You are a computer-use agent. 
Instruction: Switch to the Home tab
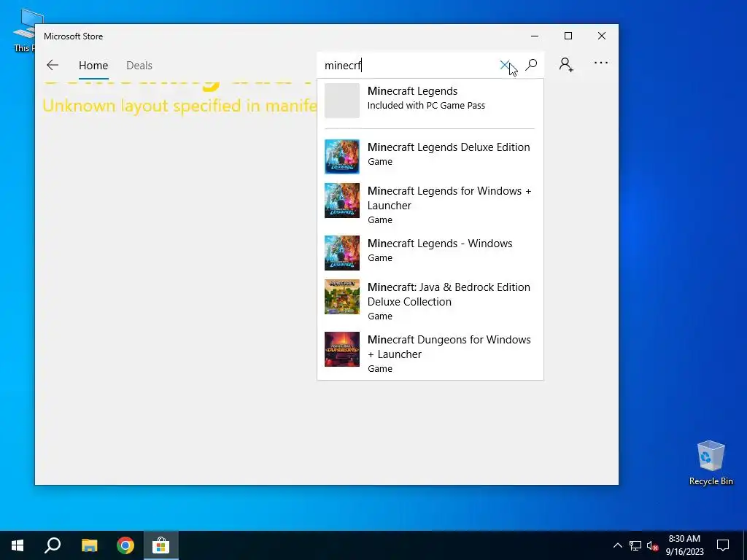[93, 65]
